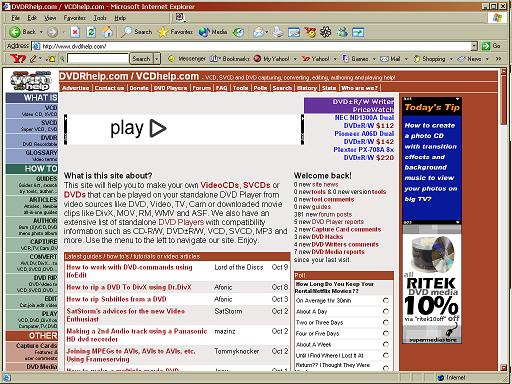
Task: Open the Help menu
Action: (x=120, y=18)
